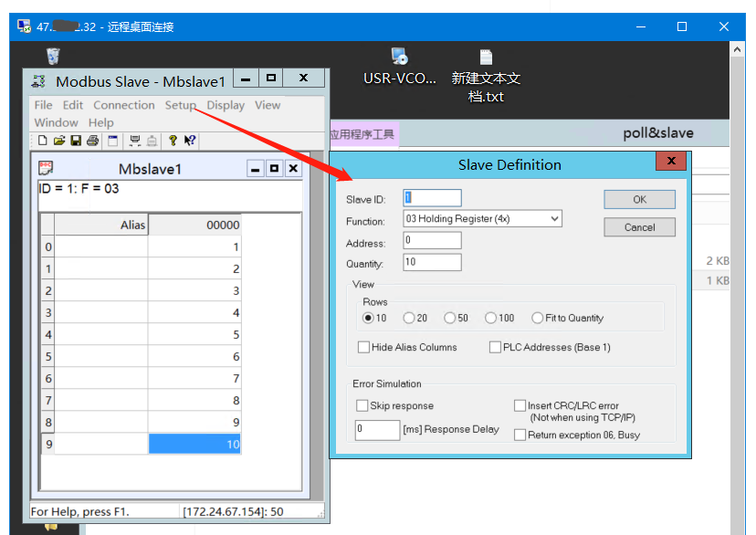Screen dimensions: 756x535
Task: Check the Skip response option
Action: point(362,406)
